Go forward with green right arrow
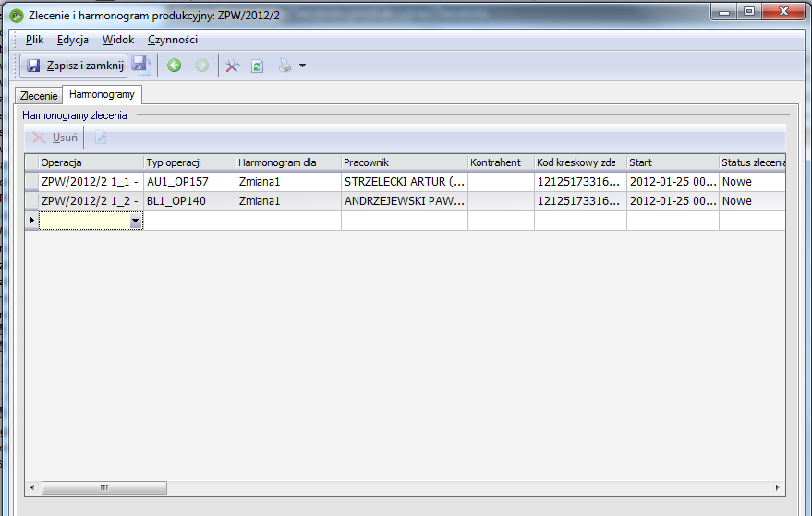This screenshot has width=812, height=516. pyautogui.click(x=201, y=66)
